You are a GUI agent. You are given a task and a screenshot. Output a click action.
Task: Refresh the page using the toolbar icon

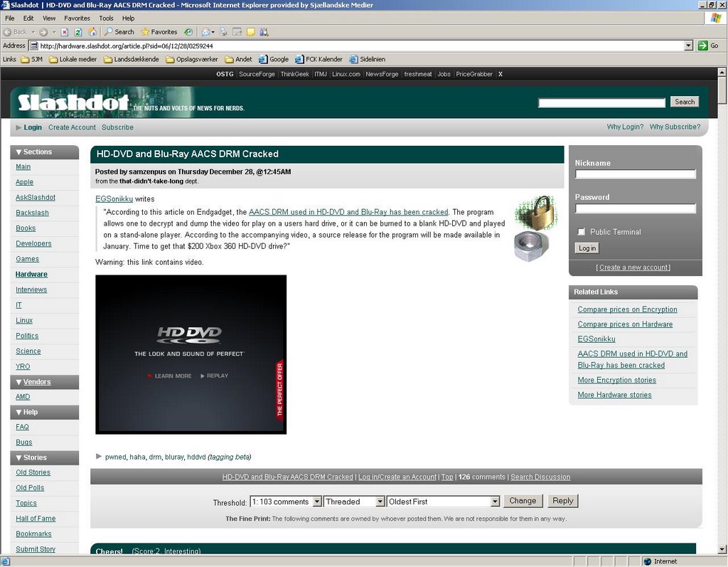coord(78,32)
